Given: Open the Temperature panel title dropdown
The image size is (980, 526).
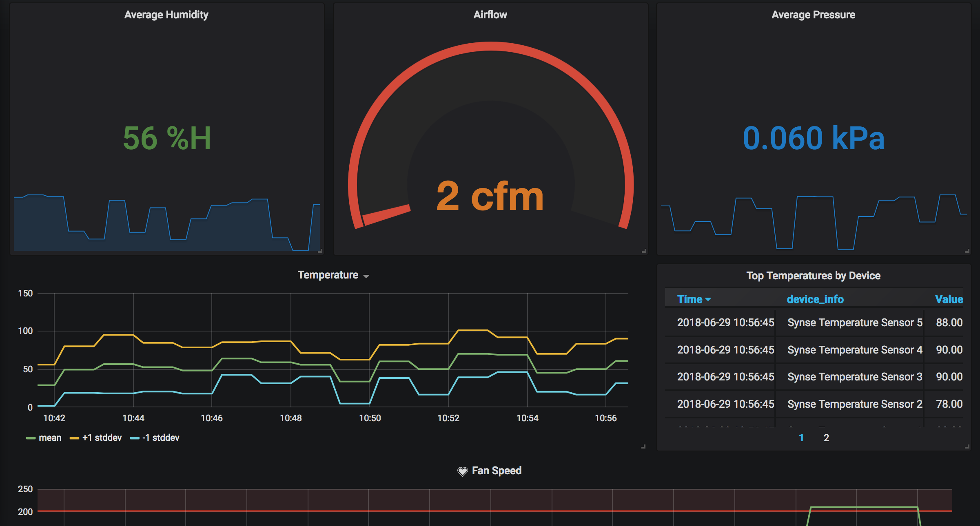Looking at the screenshot, I should 366,276.
